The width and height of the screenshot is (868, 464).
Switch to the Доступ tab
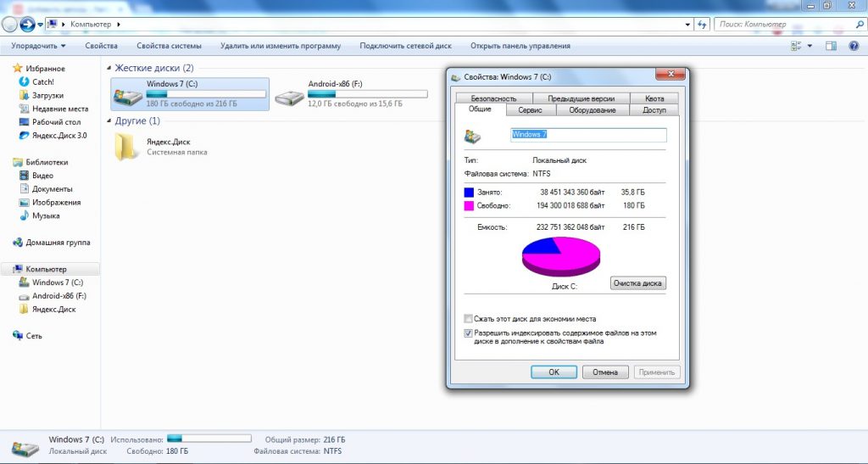(654, 110)
